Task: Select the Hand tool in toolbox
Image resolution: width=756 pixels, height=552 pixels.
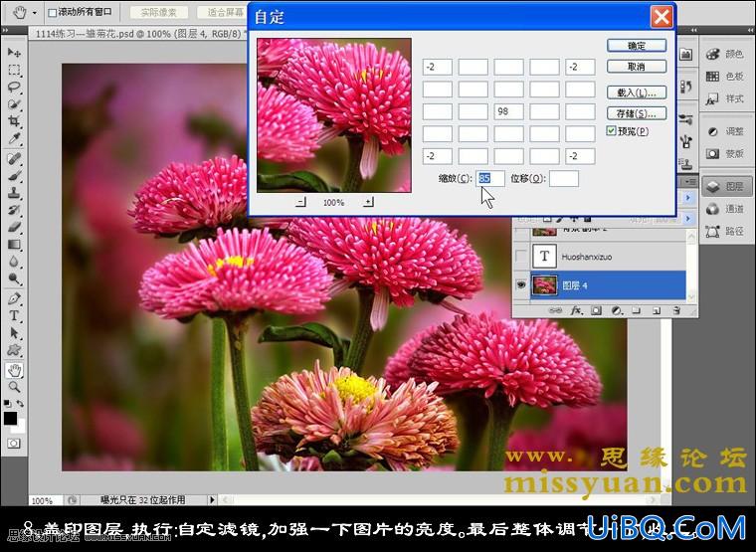Action: [15, 370]
